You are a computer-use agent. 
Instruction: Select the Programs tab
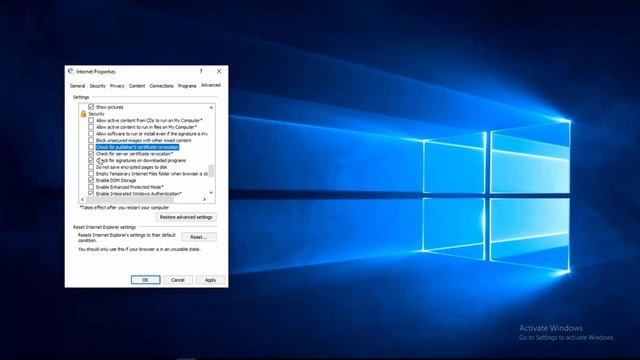point(187,86)
